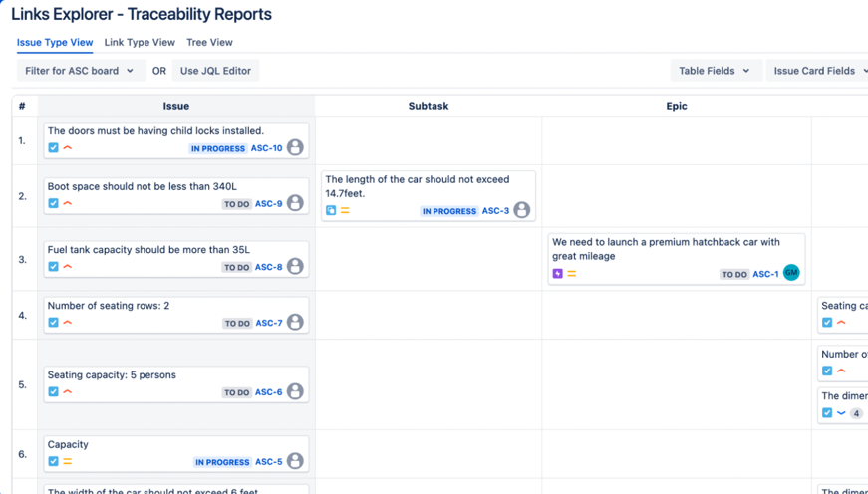Click the subtask type icon on ASC-3

[x=331, y=210]
